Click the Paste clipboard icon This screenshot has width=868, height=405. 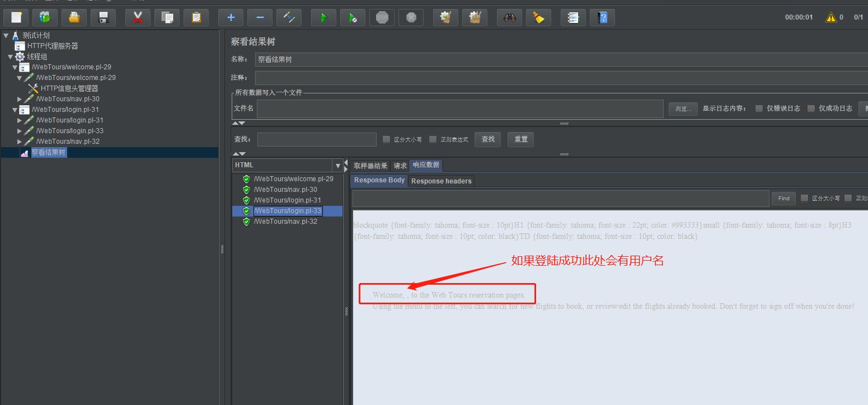tap(196, 17)
